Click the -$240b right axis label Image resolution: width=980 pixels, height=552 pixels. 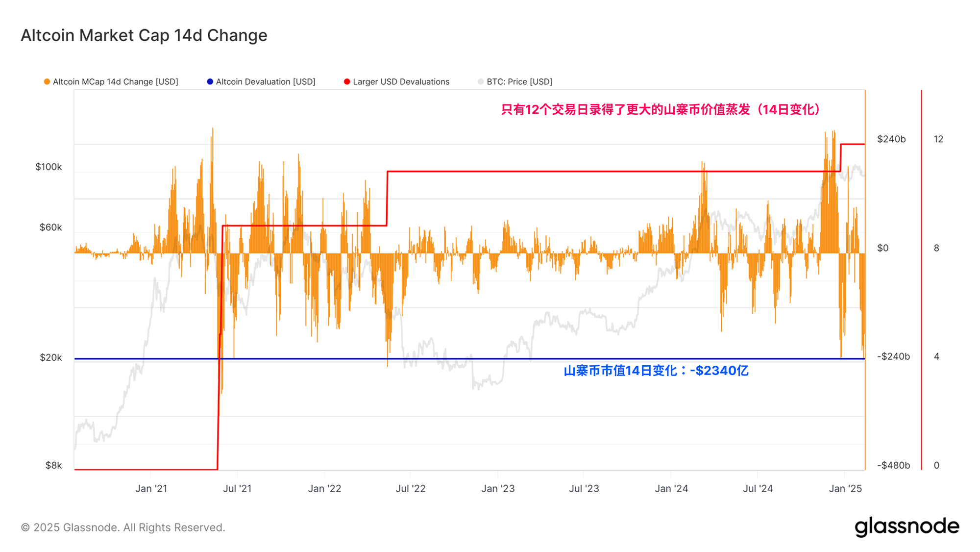click(x=893, y=356)
